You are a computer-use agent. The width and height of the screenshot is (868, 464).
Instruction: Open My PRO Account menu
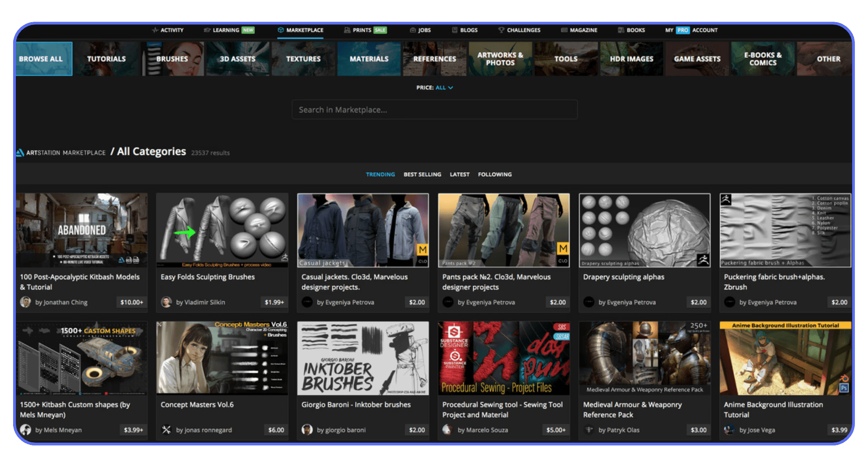[x=691, y=30]
